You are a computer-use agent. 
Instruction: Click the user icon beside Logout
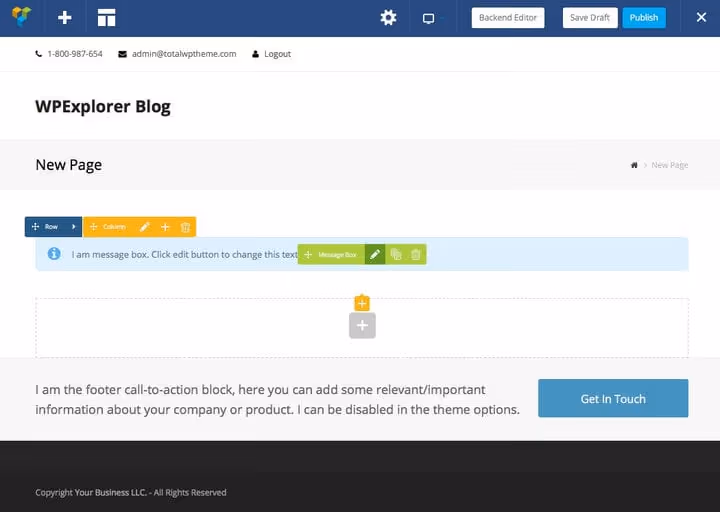(255, 54)
